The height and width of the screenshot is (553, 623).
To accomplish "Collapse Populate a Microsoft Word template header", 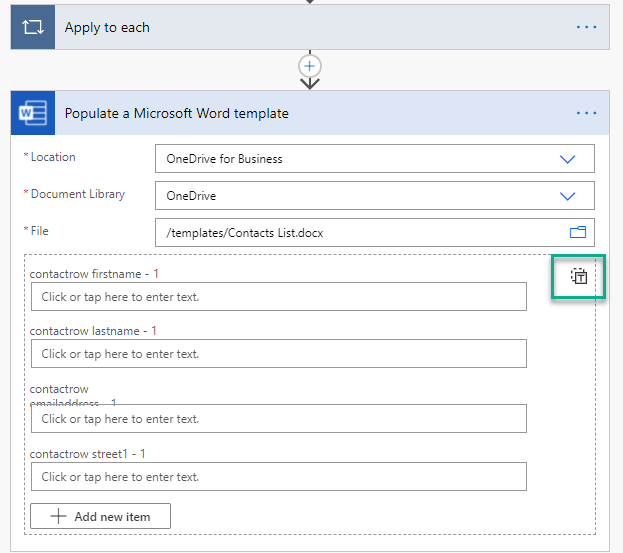I will (x=310, y=113).
